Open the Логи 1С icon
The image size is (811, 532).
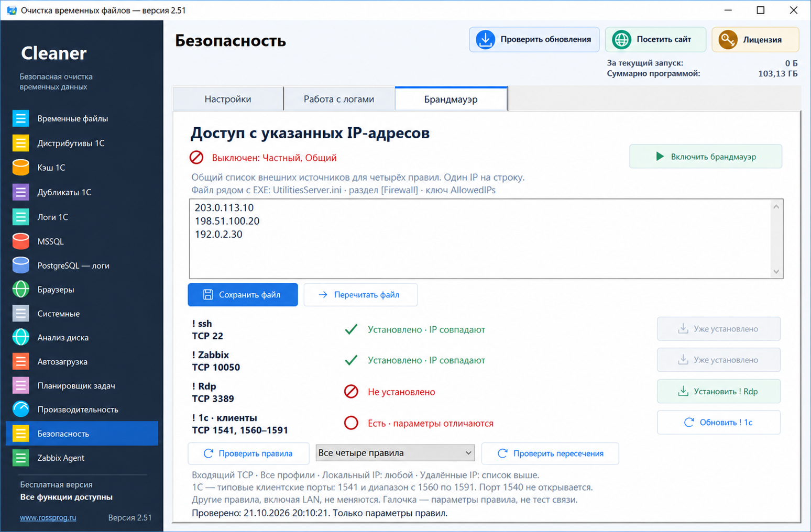click(20, 217)
